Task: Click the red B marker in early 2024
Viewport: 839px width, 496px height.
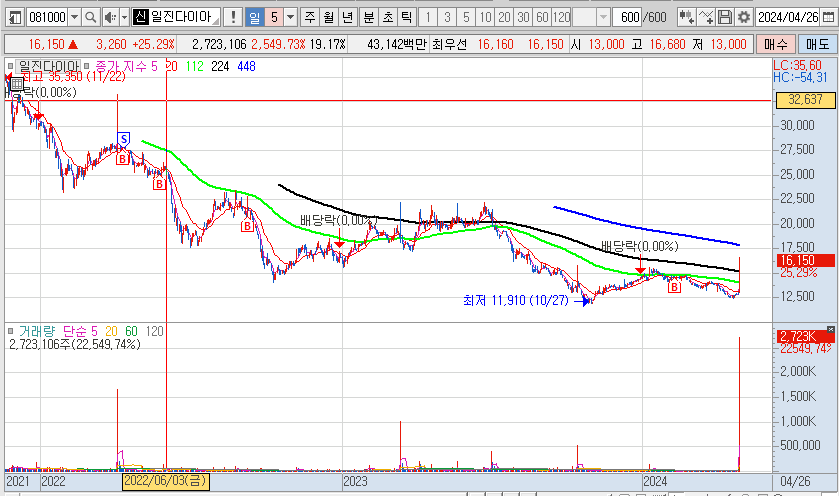Action: tap(674, 287)
